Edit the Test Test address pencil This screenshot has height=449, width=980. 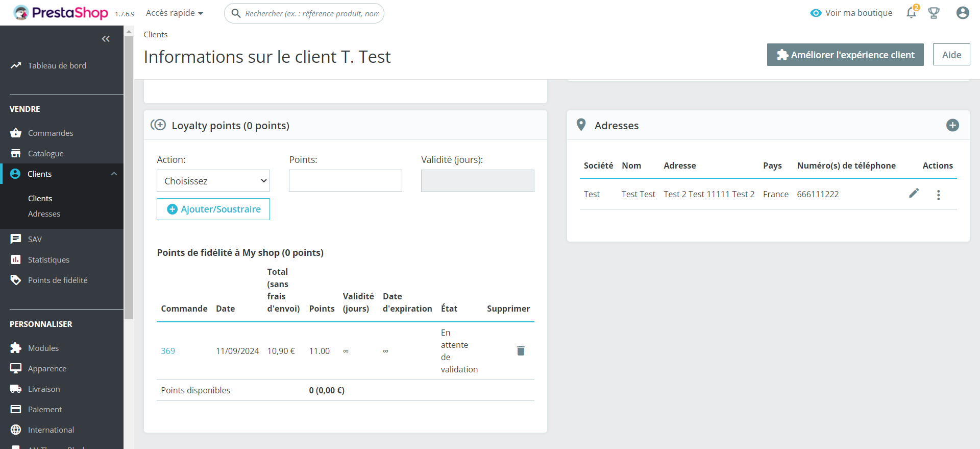point(914,193)
